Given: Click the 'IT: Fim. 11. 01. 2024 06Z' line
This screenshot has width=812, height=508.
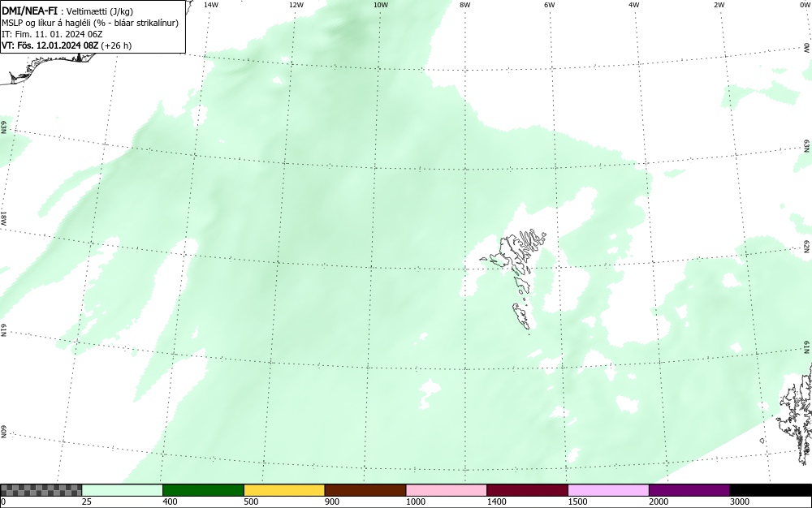Looking at the screenshot, I should pos(52,34).
